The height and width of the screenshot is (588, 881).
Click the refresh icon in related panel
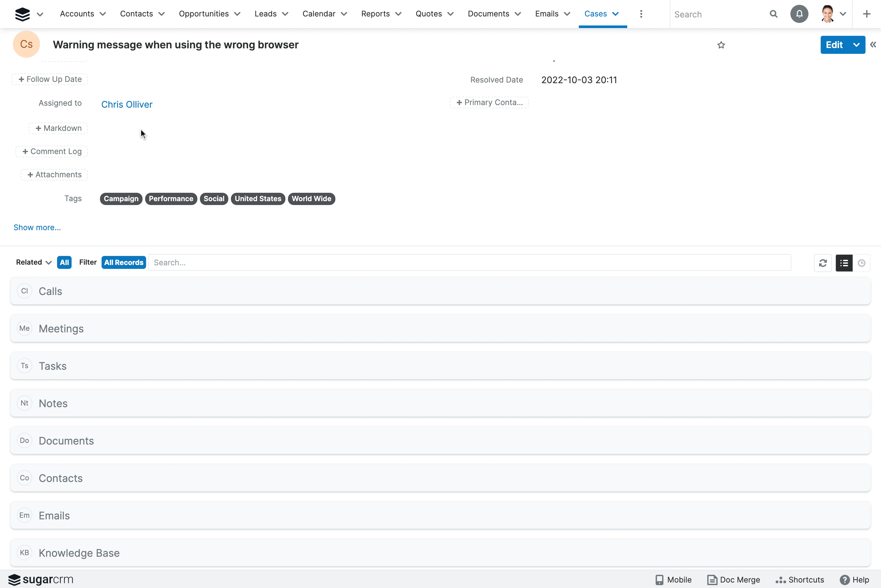[823, 262]
